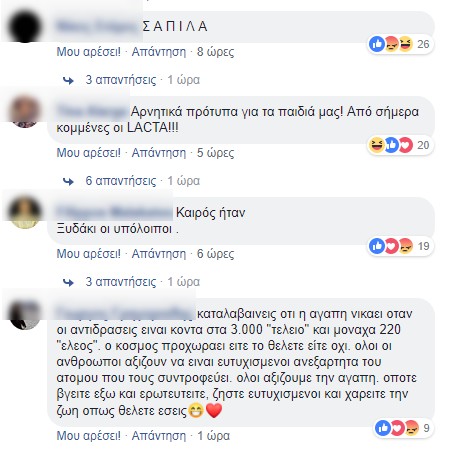This screenshot has width=453, height=451.
Task: Open the LACTA commenter's profile picture
Action: click(25, 112)
